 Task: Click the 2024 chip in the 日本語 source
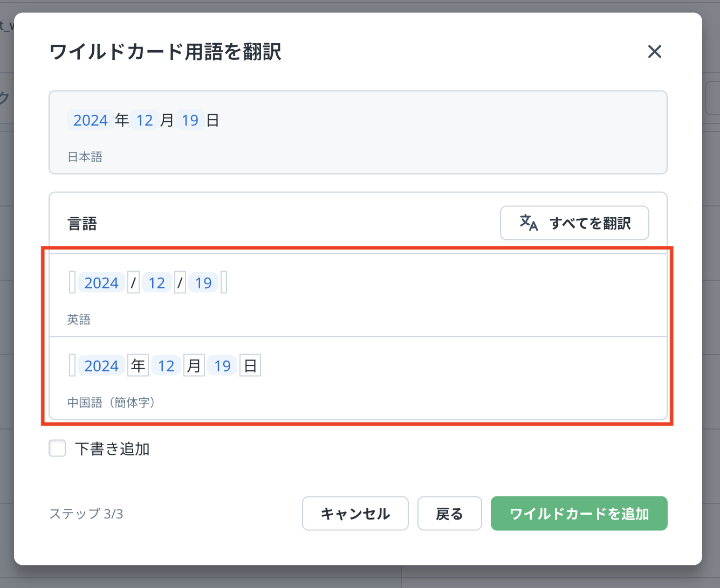pyautogui.click(x=91, y=120)
